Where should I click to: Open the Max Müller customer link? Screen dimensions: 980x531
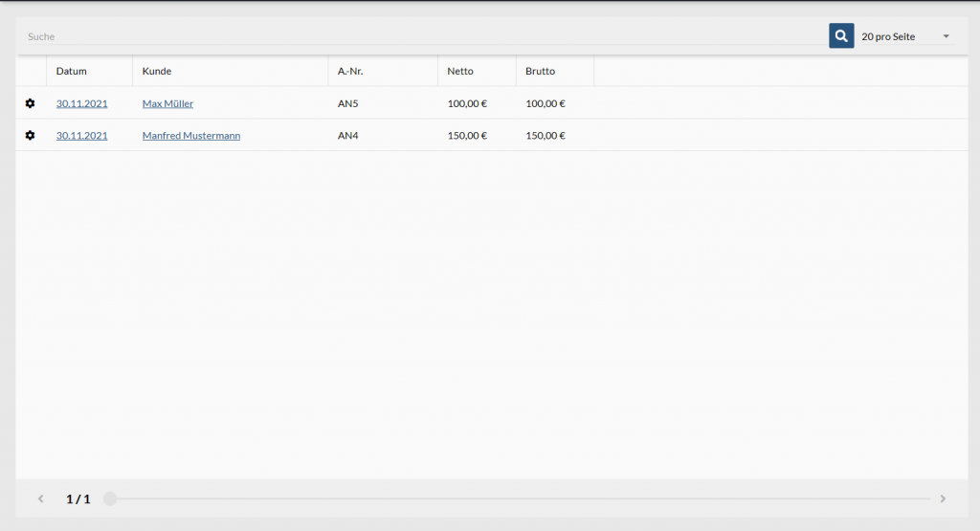click(167, 103)
